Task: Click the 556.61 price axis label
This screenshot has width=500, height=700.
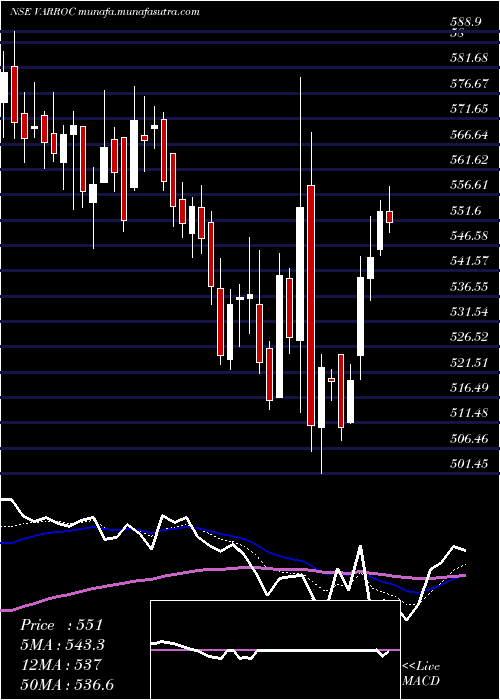Action: pyautogui.click(x=469, y=184)
